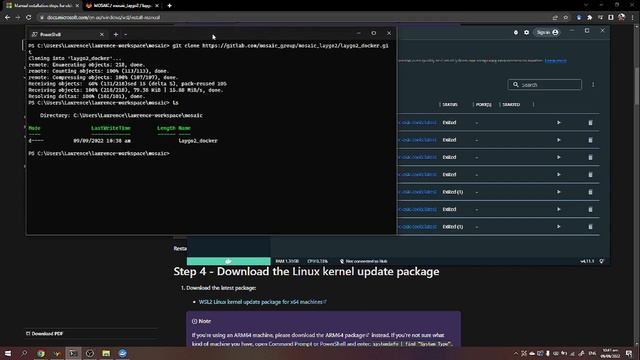Open the Chrome three-dot menu
The height and width of the screenshot is (360, 640).
(x=633, y=18)
